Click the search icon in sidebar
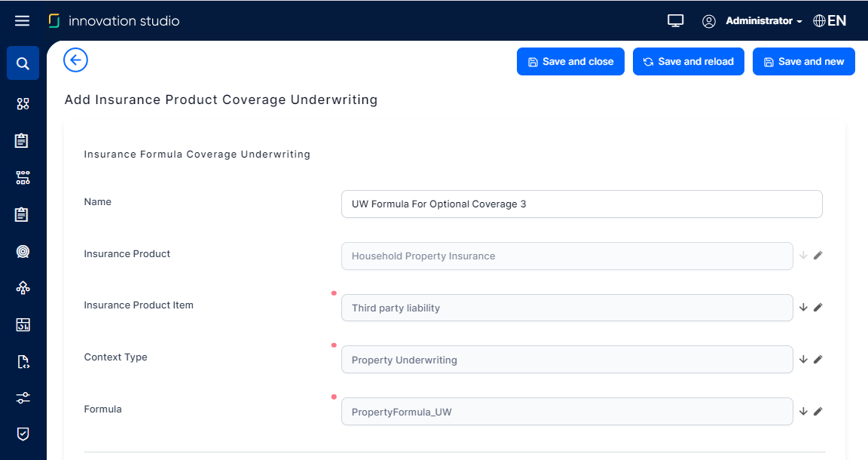 point(23,63)
